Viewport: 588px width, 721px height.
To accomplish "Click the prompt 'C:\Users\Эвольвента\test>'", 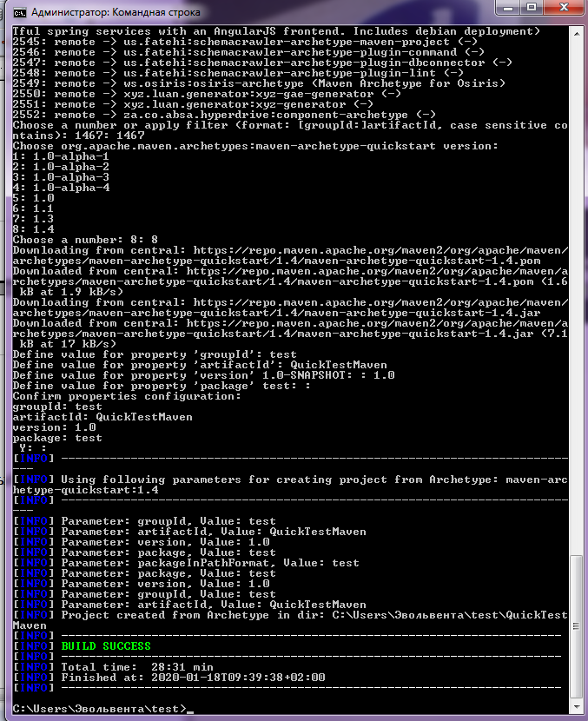I will pyautogui.click(x=99, y=709).
